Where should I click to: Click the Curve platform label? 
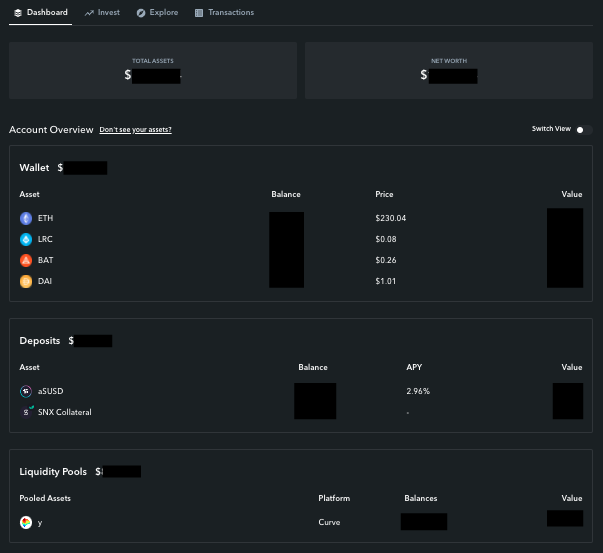click(329, 522)
